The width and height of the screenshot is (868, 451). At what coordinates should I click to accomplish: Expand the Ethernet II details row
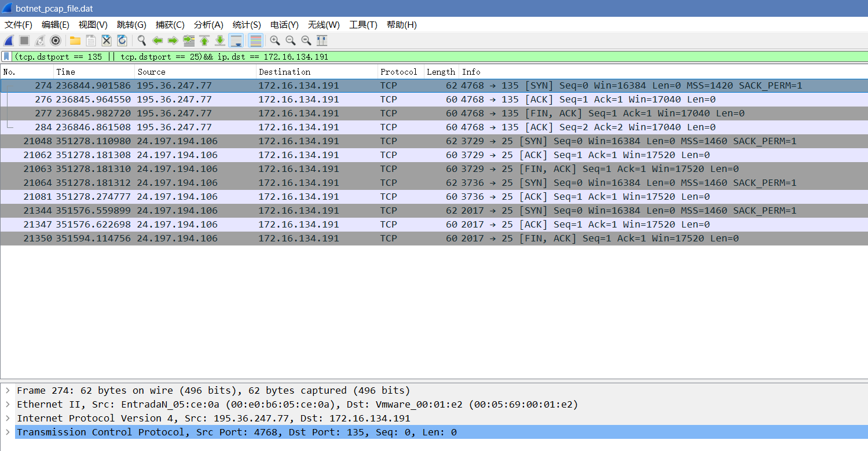[8, 404]
